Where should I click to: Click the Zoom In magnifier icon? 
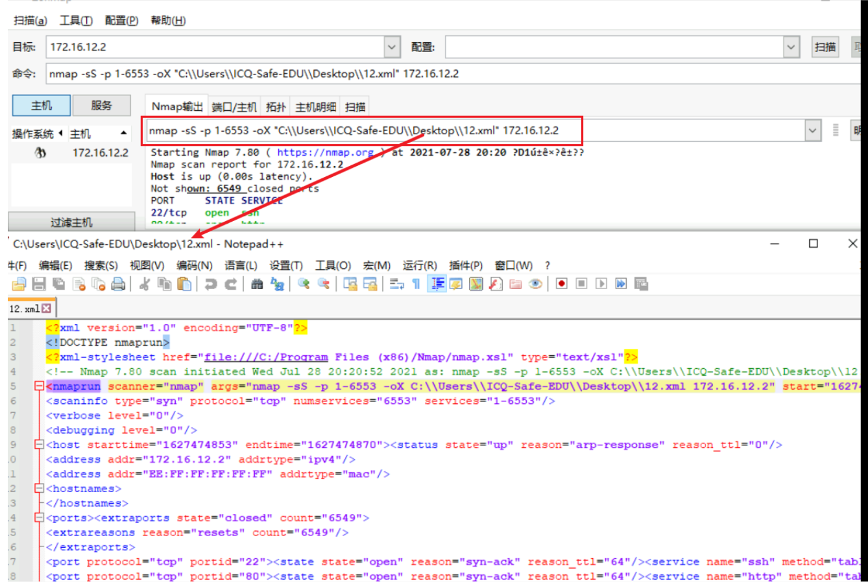tap(303, 284)
